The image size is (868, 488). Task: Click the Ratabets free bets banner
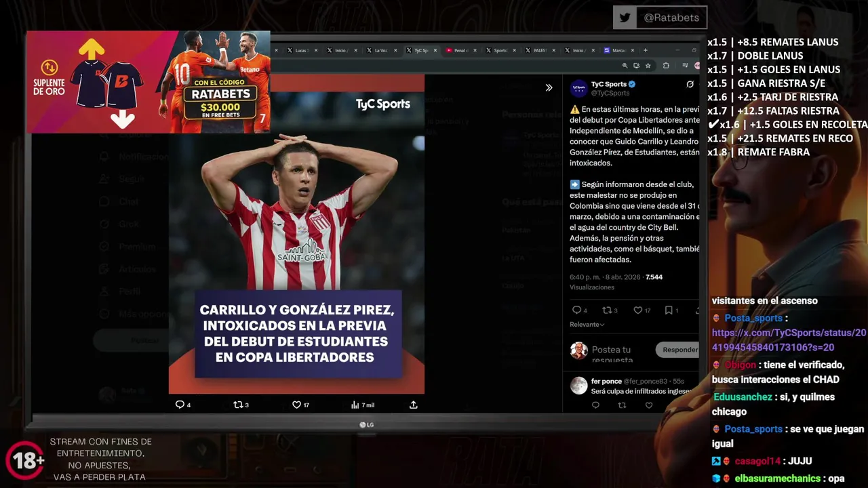pos(148,82)
